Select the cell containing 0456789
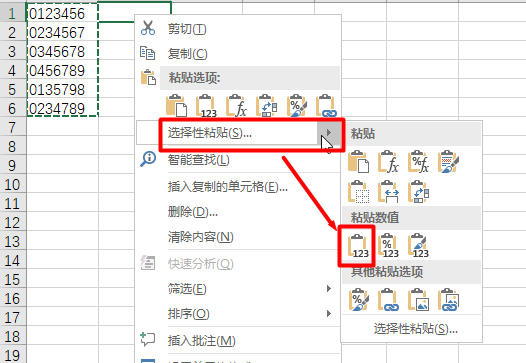526x363 pixels. [x=62, y=70]
